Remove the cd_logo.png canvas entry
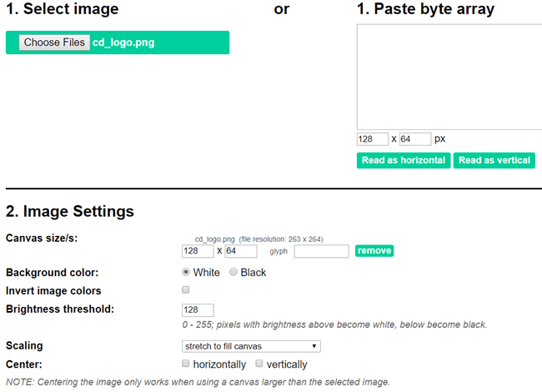The image size is (542, 392). (x=374, y=250)
